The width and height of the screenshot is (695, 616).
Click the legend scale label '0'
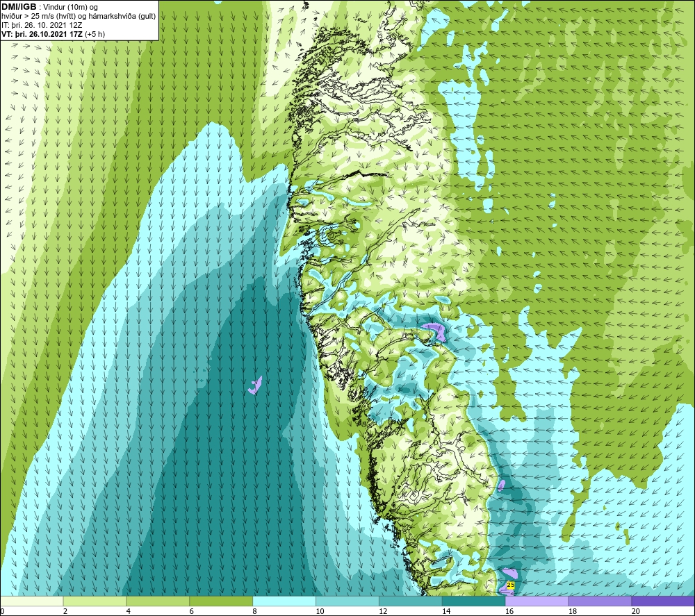(x=2, y=611)
